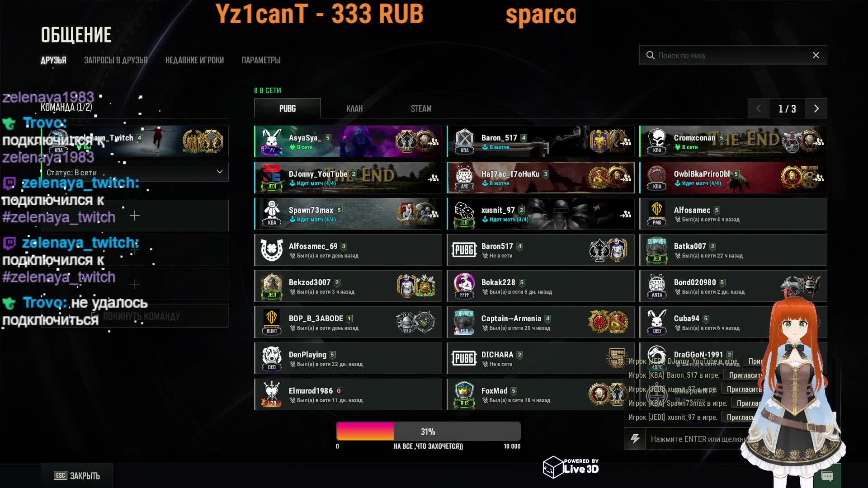Screen dimensions: 868x488
Task: Open the chat bubble icon in corner
Action: coord(827,476)
